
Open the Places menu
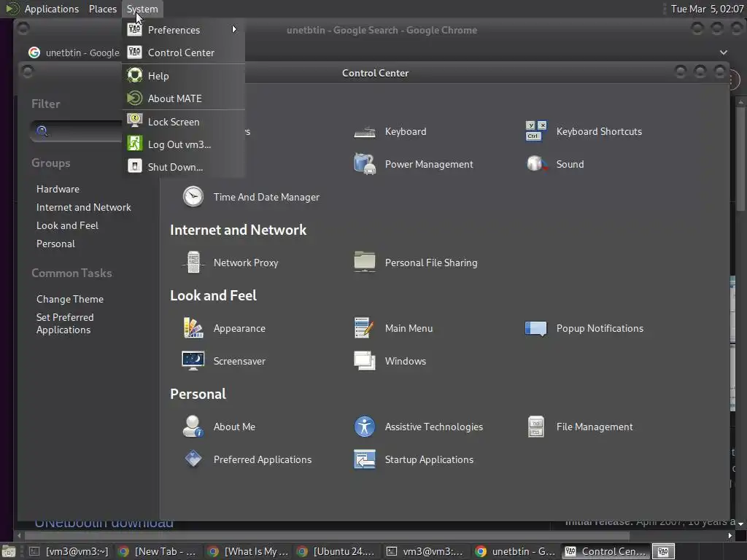[x=102, y=9]
